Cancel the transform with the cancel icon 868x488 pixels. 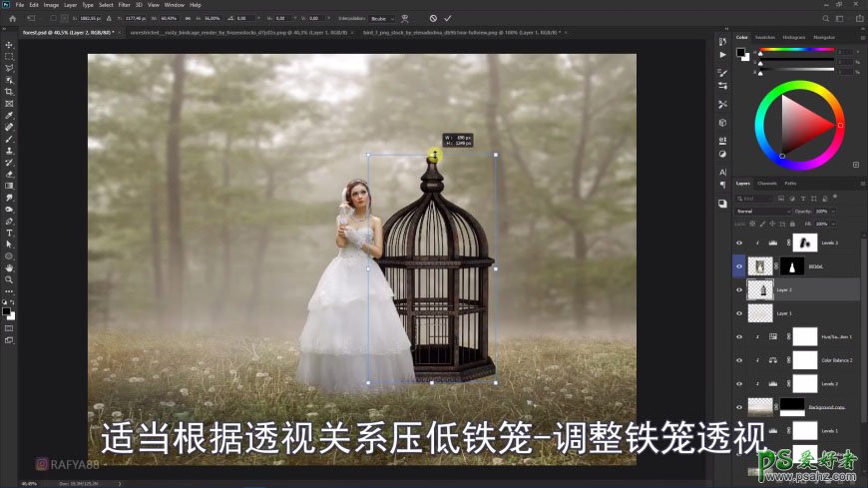433,18
